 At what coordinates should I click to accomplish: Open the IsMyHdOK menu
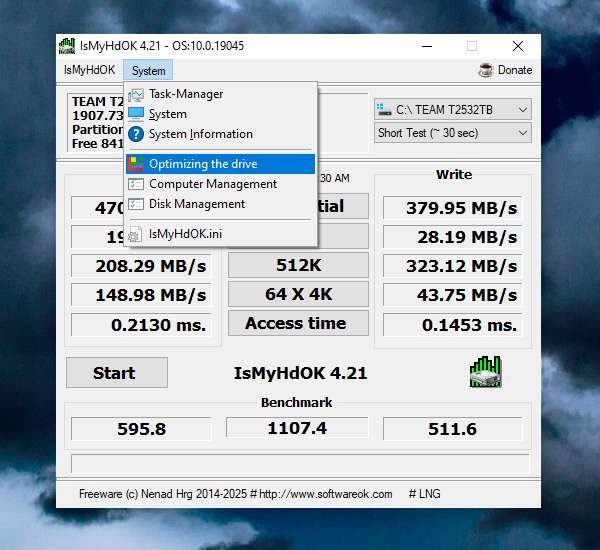tap(89, 70)
